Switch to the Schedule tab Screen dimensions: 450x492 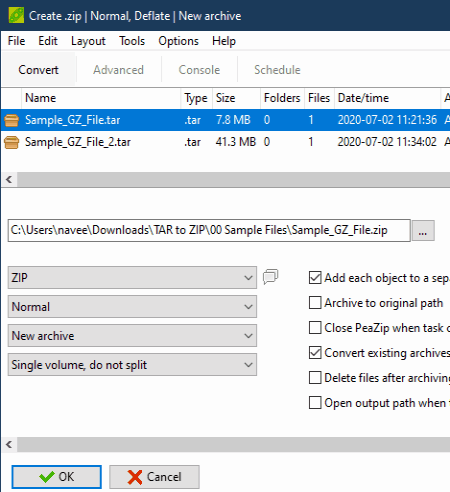coord(277,70)
